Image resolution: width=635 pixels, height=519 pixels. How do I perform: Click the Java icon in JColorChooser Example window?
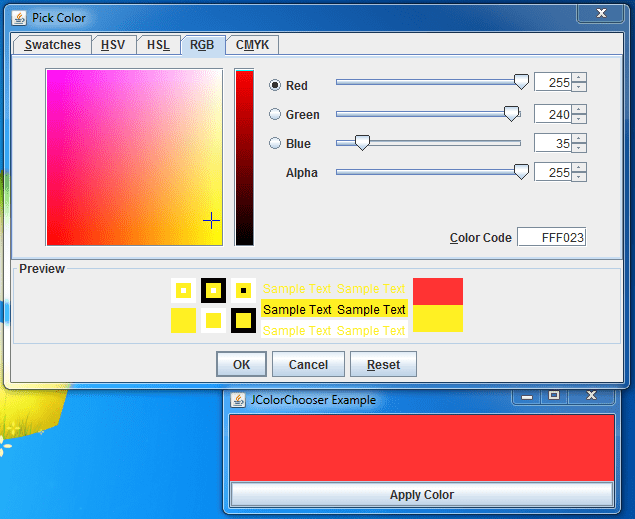coord(238,400)
